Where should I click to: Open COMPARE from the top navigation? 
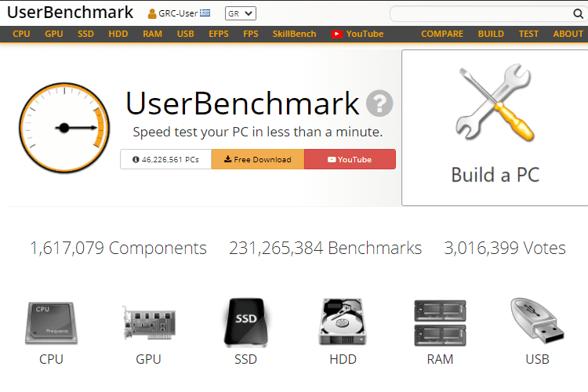tap(442, 34)
